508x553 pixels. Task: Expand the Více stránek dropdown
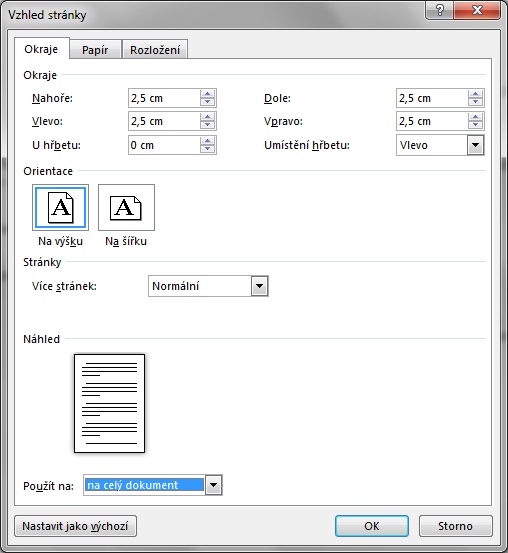tap(260, 286)
